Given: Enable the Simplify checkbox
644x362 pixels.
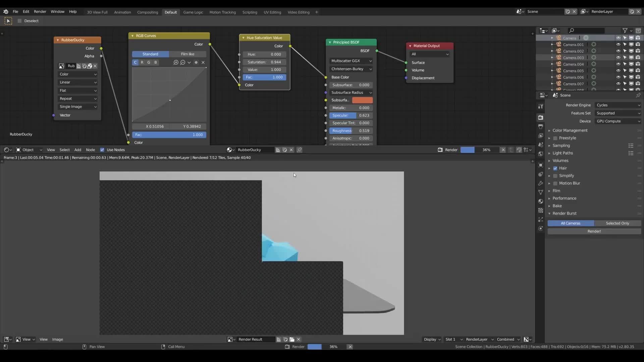Looking at the screenshot, I should 555,176.
